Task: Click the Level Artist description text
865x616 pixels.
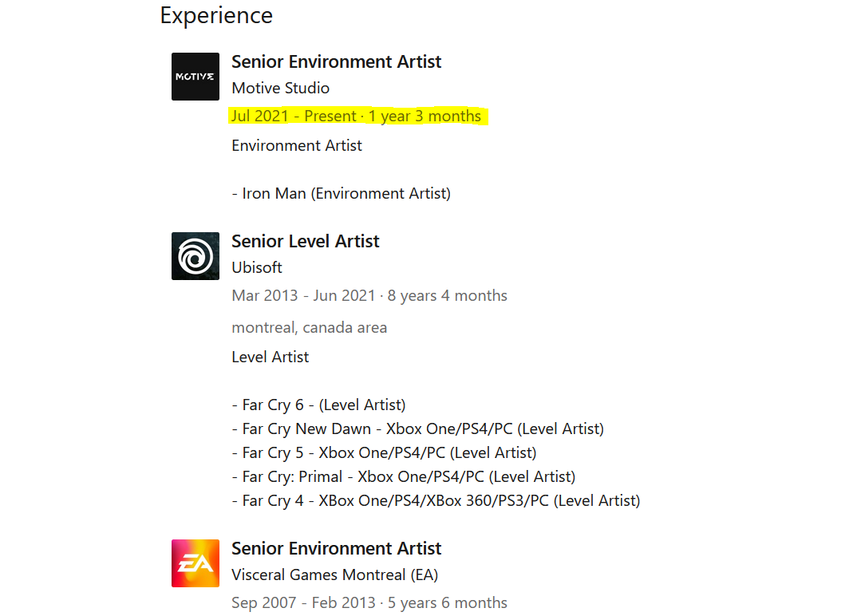Action: (x=271, y=357)
